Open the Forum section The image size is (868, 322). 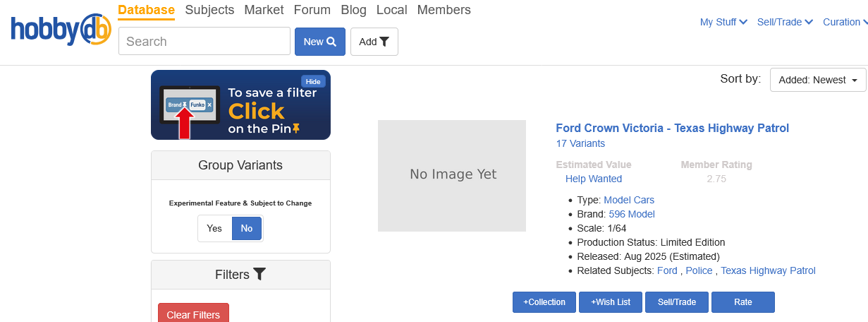point(312,10)
